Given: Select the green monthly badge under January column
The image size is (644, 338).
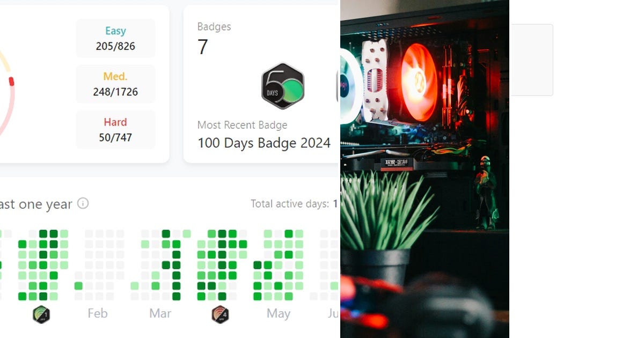Looking at the screenshot, I should (41, 314).
